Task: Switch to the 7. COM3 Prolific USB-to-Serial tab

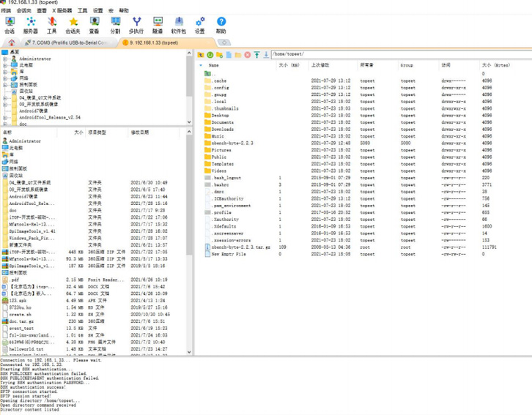Action: click(70, 42)
